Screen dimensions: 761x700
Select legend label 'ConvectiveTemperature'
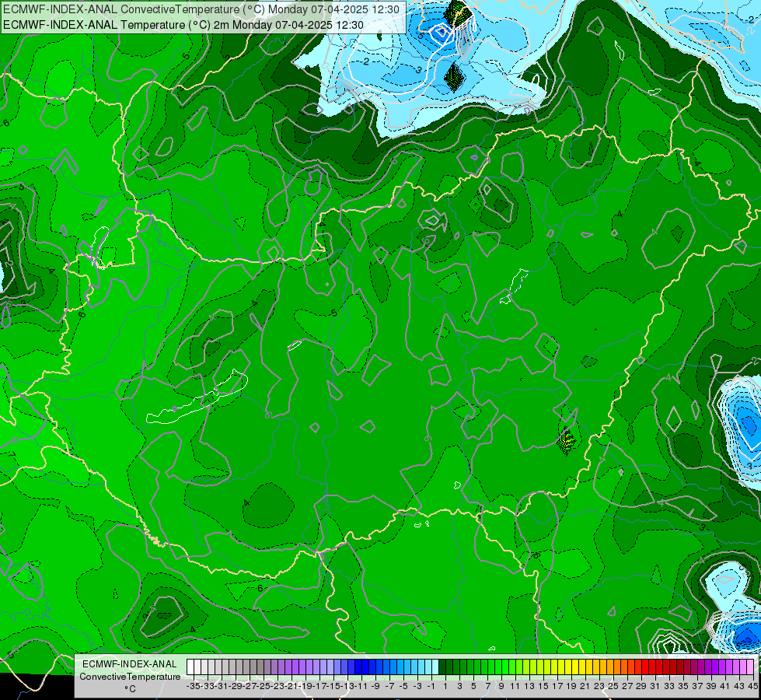[130, 677]
